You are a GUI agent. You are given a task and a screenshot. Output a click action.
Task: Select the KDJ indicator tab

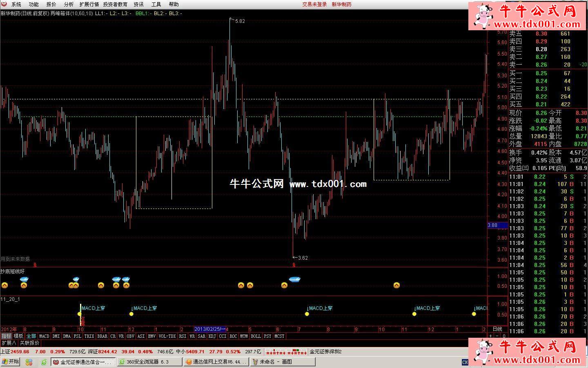pos(212,336)
